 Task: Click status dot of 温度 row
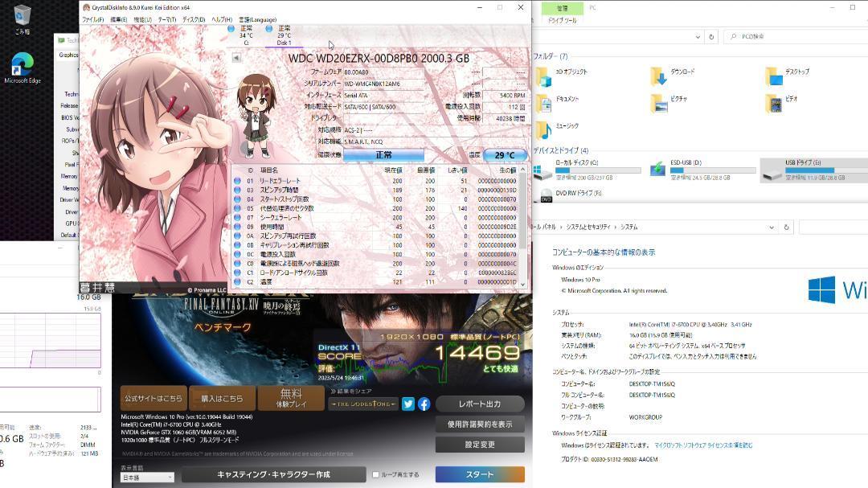point(237,282)
